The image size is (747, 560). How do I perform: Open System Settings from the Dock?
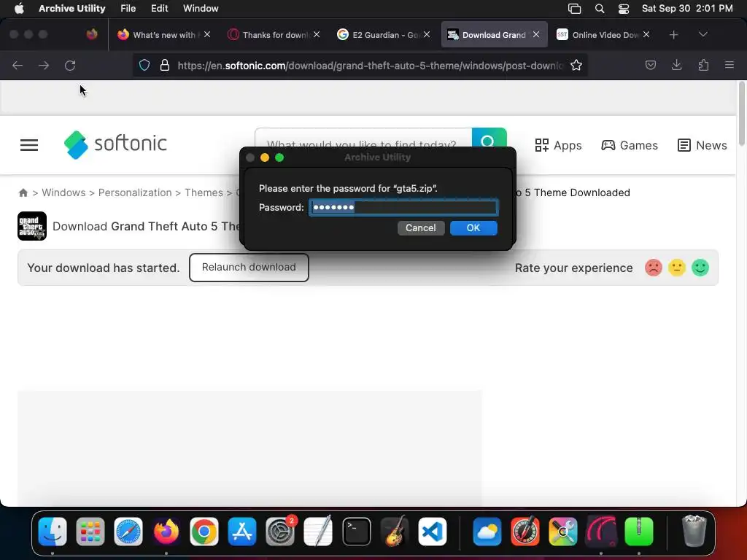click(280, 532)
